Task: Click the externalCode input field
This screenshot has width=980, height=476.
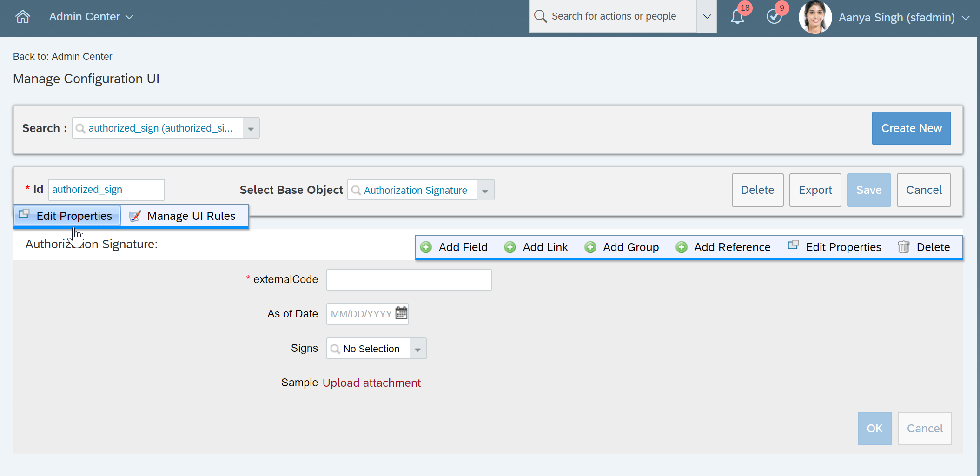Action: click(409, 280)
